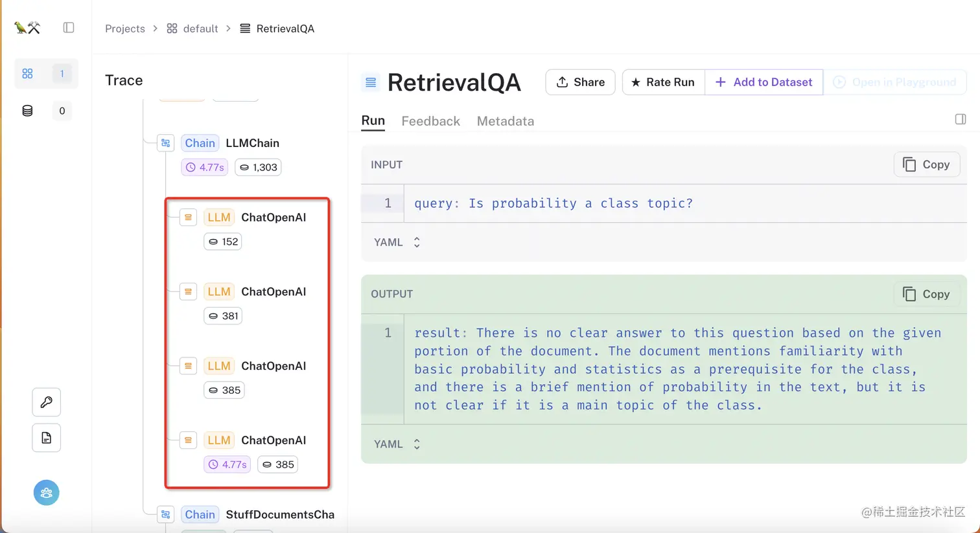This screenshot has height=533, width=980.
Task: Click the LangSmith parrot logo
Action: point(27,28)
